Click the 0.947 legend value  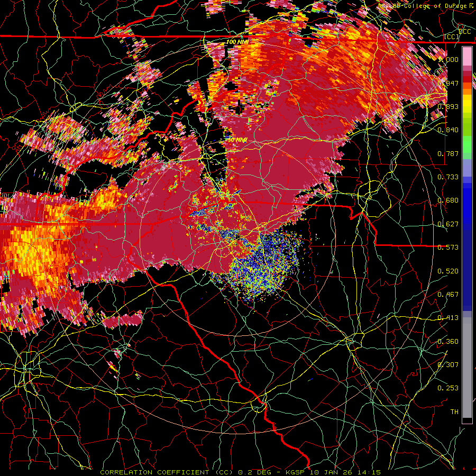448,83
